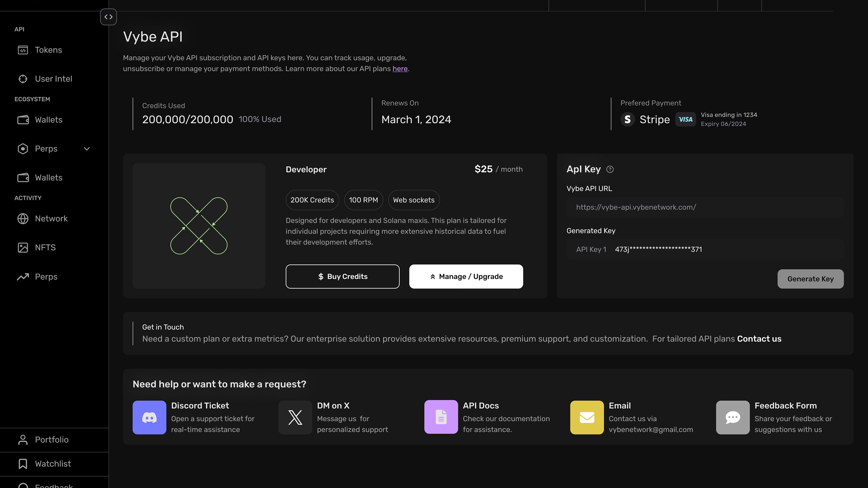Select the Network menu item

tap(51, 219)
